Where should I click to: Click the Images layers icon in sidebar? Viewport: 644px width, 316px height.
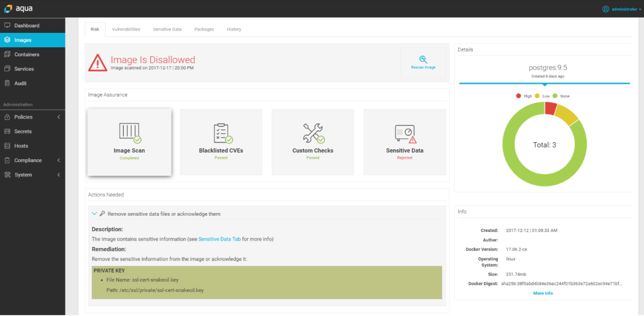pos(7,40)
